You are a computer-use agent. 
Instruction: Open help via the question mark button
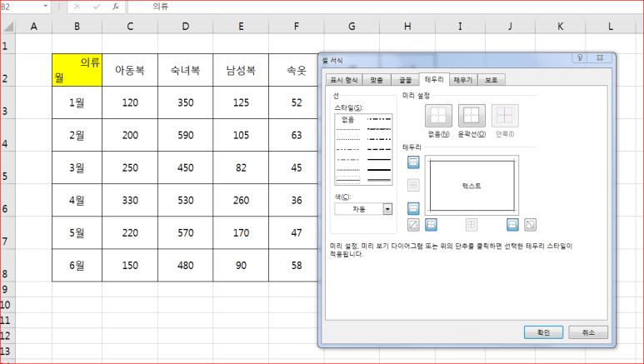point(580,58)
